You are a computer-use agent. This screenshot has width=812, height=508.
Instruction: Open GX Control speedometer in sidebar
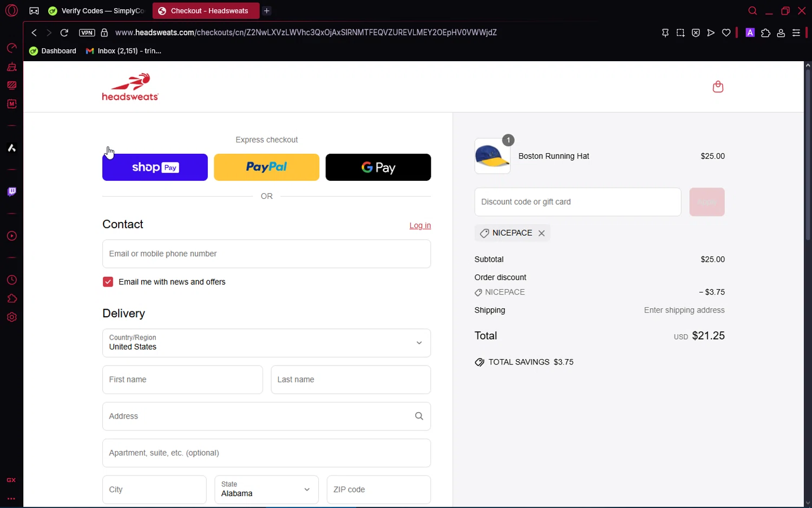click(x=11, y=48)
